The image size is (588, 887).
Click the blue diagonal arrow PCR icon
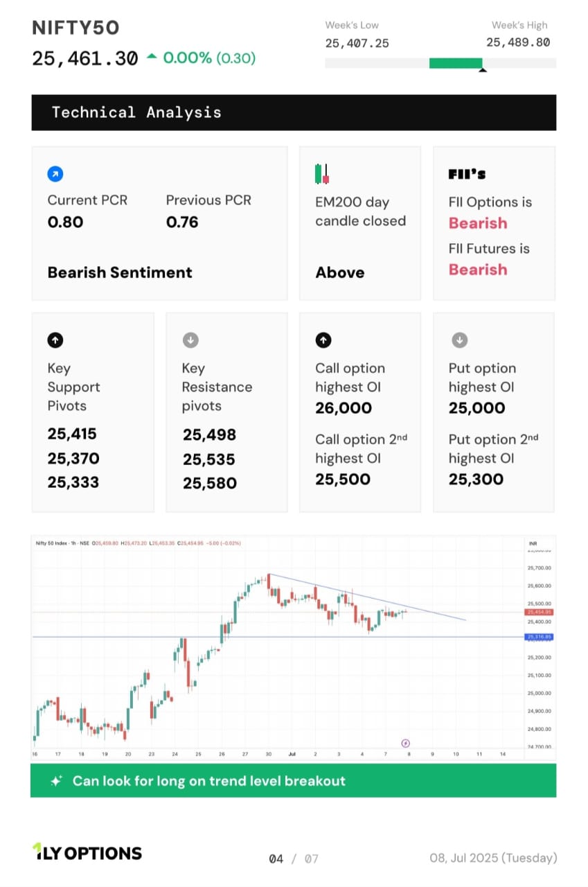point(55,174)
